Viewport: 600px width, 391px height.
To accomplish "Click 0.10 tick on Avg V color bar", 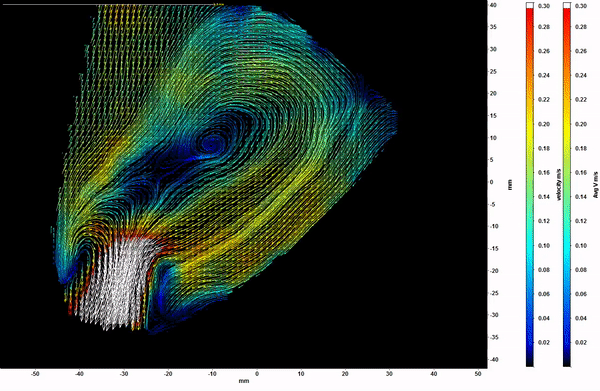I will [581, 246].
